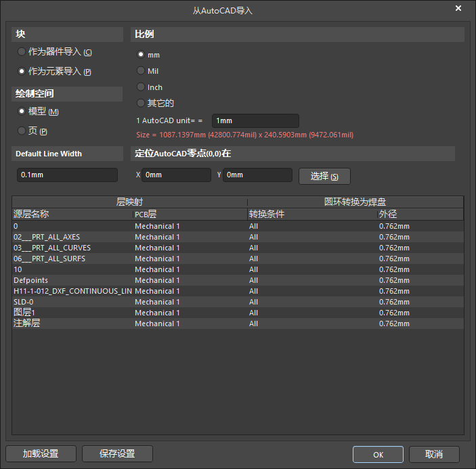The height and width of the screenshot is (469, 476).
Task: Click the PCB层 column header
Action: click(x=190, y=214)
